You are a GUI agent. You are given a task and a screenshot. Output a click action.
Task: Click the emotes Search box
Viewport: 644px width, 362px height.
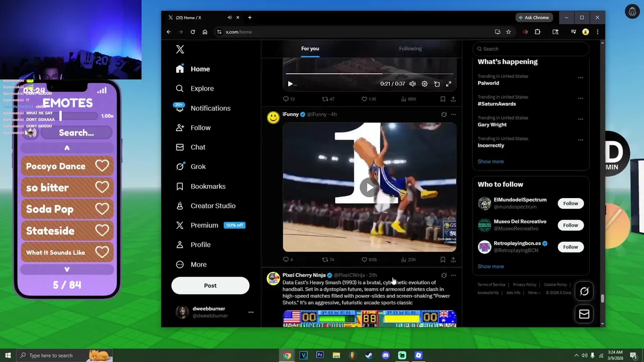(76, 133)
